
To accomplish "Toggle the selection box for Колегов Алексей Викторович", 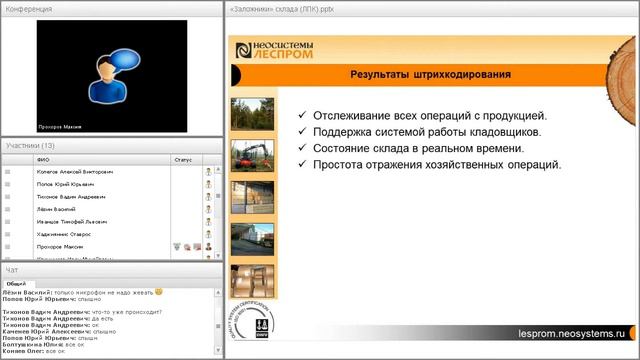I will pos(7,172).
